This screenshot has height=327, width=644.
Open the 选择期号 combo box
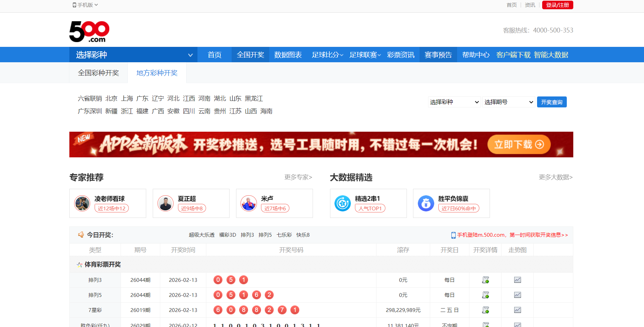click(508, 102)
